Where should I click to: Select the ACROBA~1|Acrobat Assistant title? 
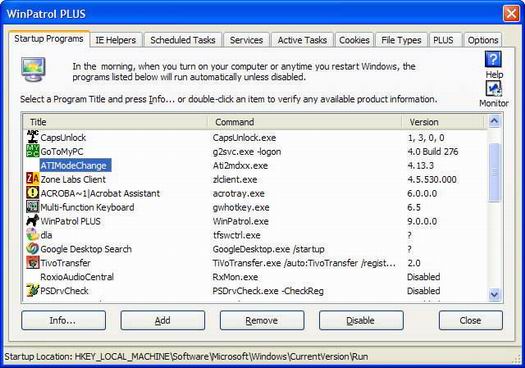(x=100, y=193)
